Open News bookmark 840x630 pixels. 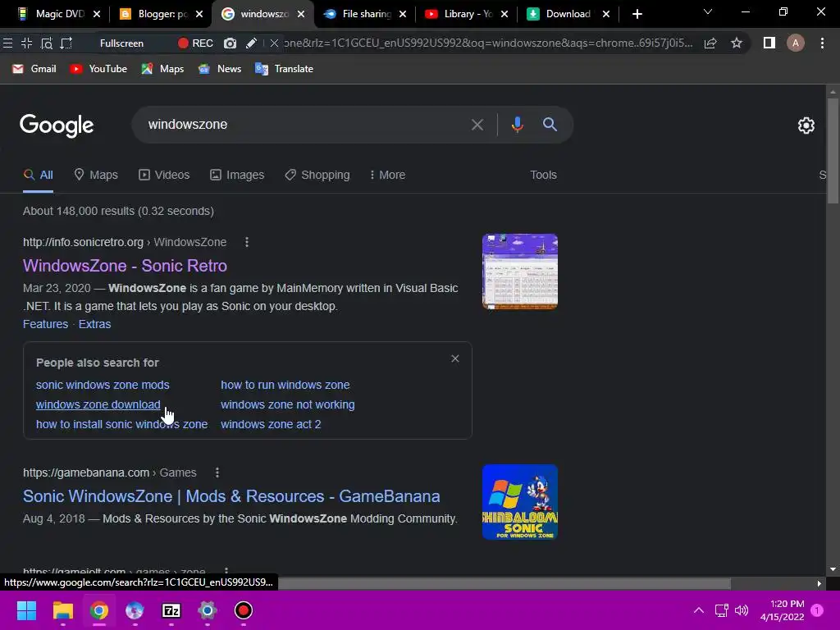click(219, 69)
